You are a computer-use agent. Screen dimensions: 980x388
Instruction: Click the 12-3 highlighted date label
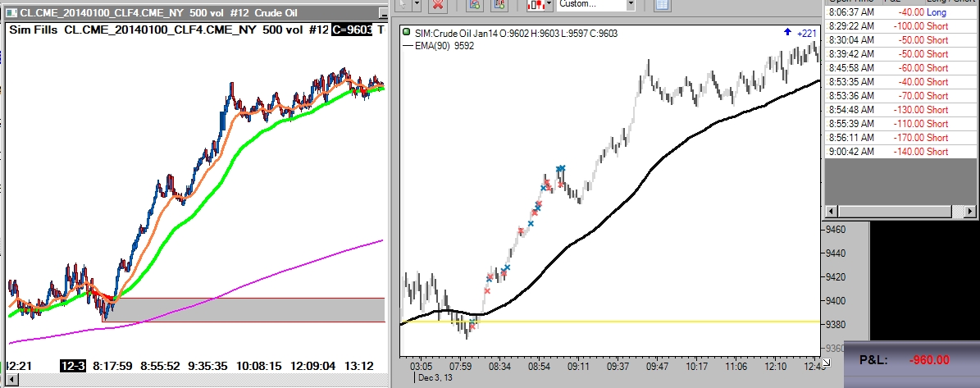click(72, 366)
